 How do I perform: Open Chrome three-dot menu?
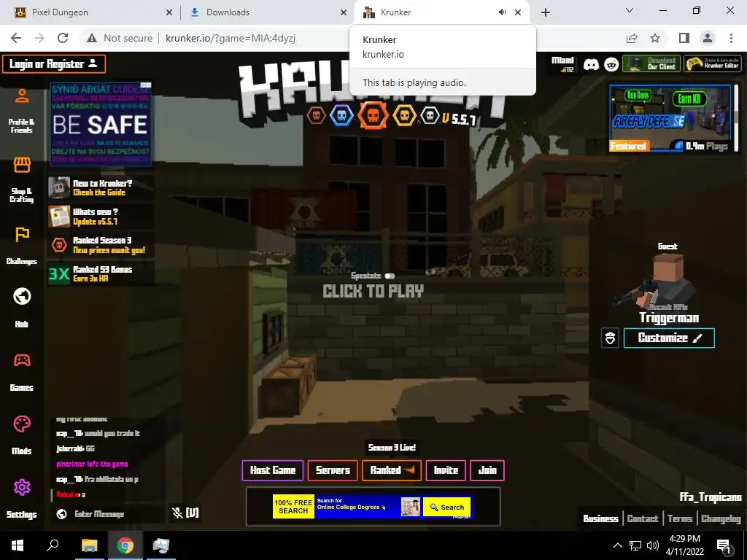tap(731, 38)
